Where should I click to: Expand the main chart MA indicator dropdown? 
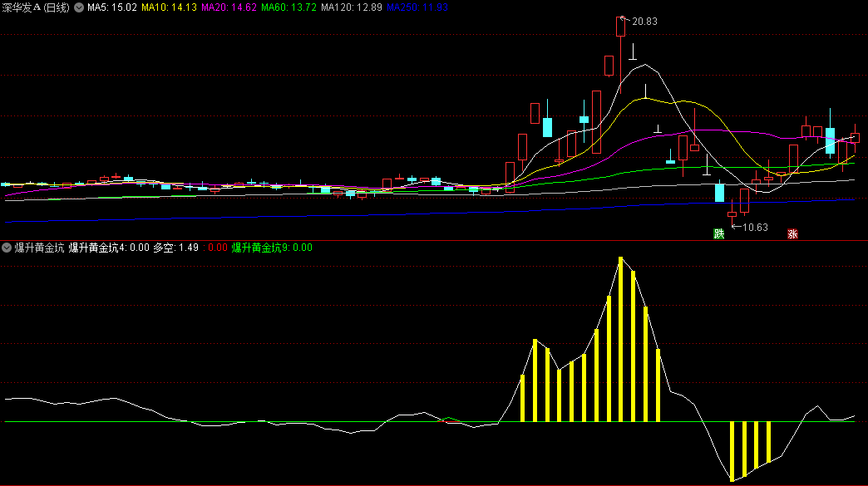pos(79,7)
